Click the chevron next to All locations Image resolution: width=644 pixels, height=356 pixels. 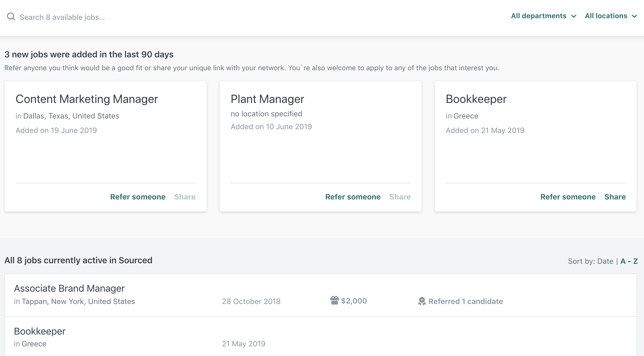[634, 16]
